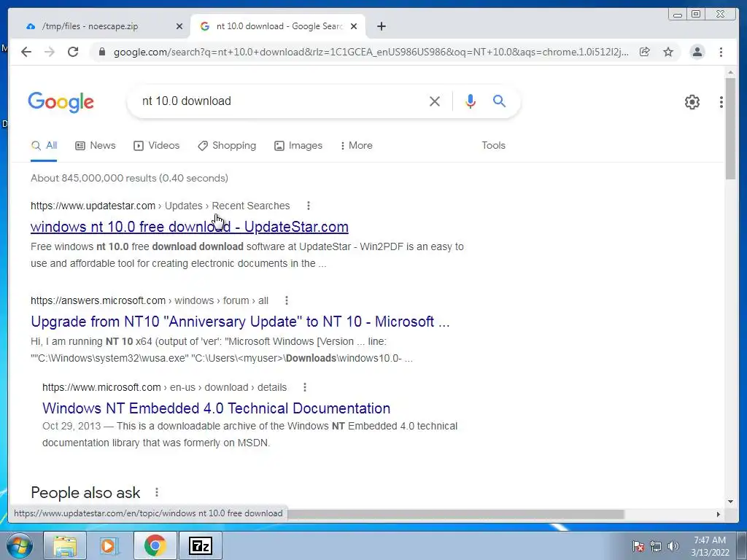This screenshot has width=747, height=560.
Task: Open 7-Zip from the taskbar
Action: (x=200, y=545)
